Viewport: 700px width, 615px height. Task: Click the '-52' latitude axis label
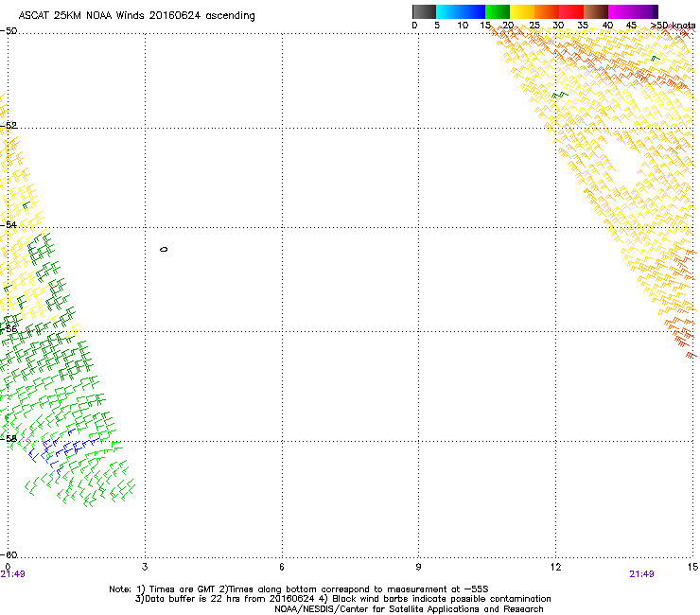(9, 126)
